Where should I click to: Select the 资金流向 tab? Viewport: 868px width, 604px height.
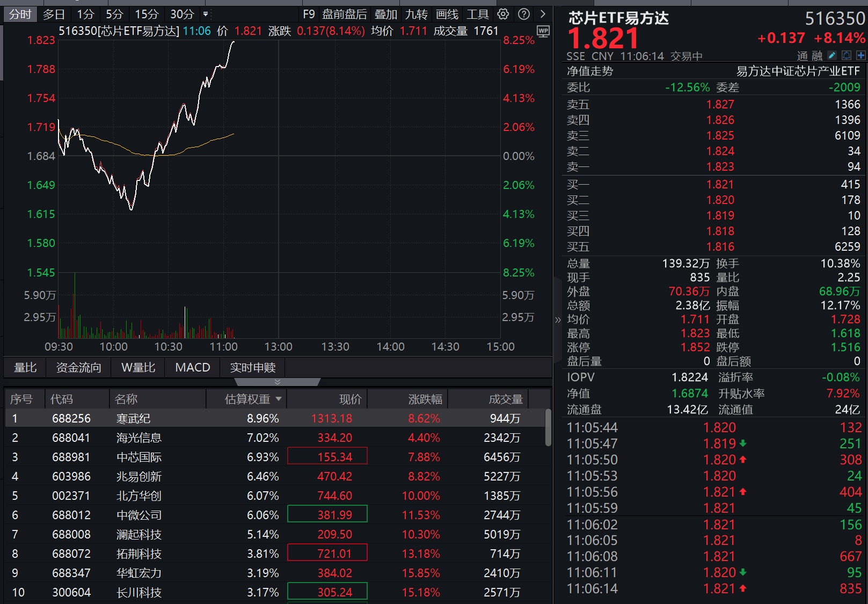coord(78,367)
